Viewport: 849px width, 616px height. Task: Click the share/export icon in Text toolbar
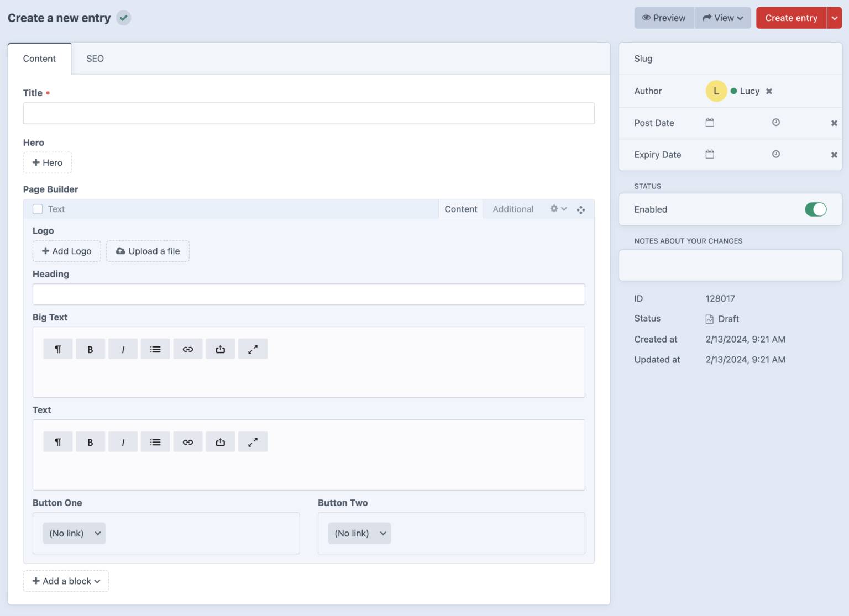coord(220,442)
